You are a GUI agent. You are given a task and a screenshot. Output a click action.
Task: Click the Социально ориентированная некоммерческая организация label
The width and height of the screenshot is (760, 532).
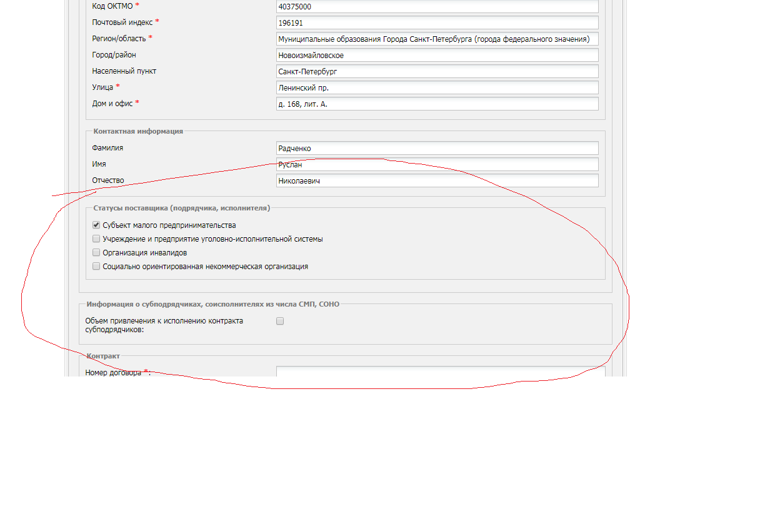[x=206, y=267]
